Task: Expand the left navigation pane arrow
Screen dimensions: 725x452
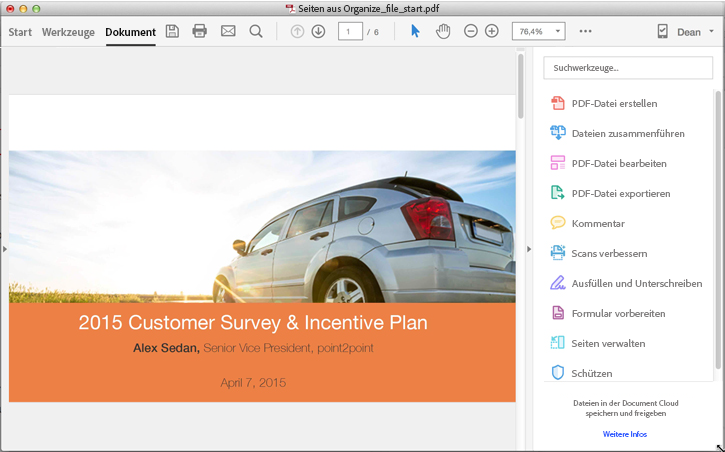Action: 5,249
